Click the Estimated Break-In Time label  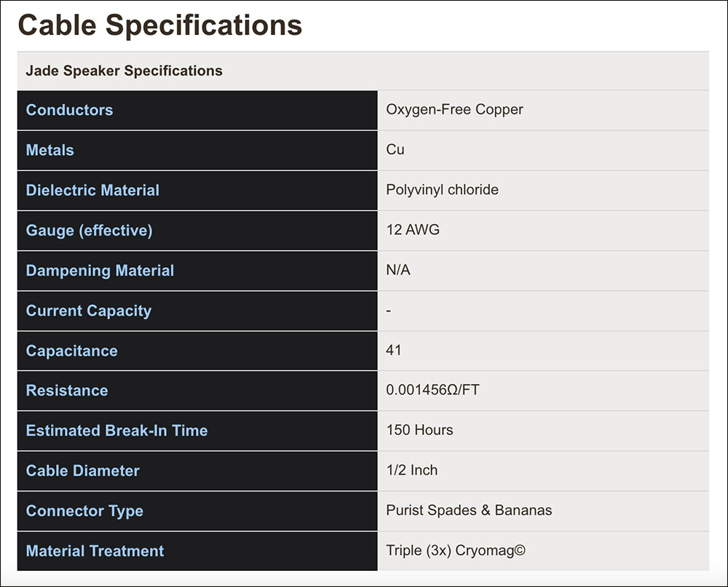click(x=116, y=431)
